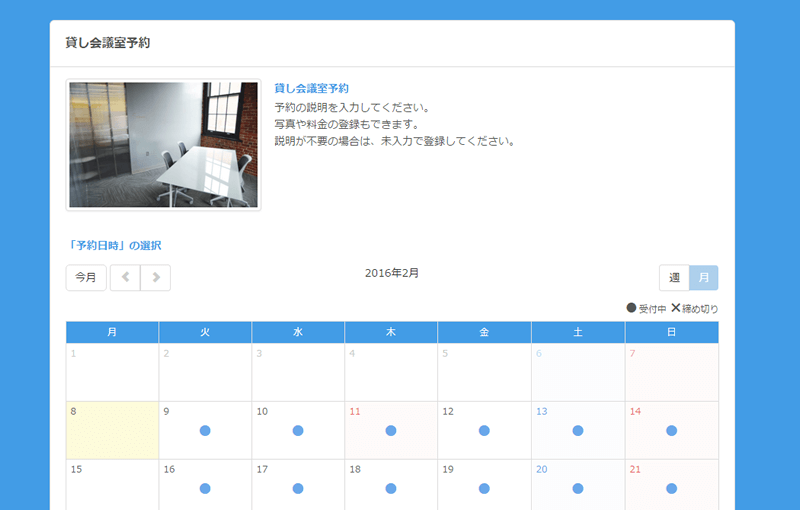Choose the available slot on February 12
This screenshot has width=800, height=510.
pyautogui.click(x=484, y=430)
